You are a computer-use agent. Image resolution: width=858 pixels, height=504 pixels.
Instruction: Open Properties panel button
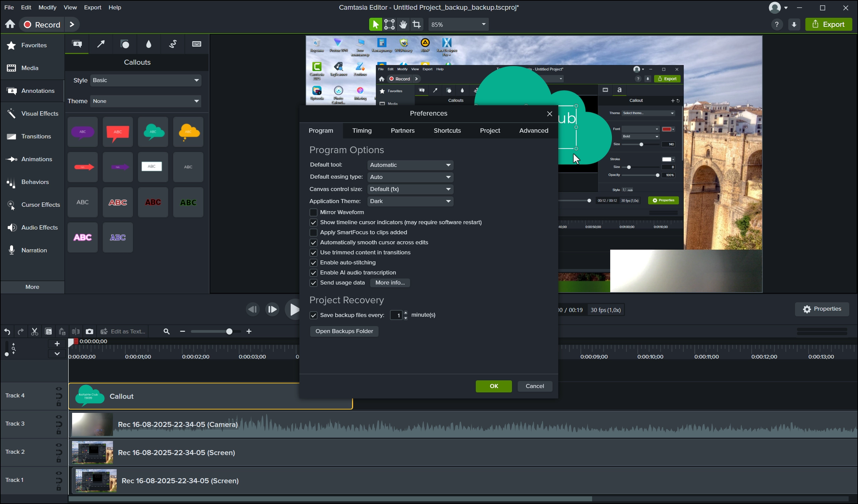pyautogui.click(x=822, y=309)
